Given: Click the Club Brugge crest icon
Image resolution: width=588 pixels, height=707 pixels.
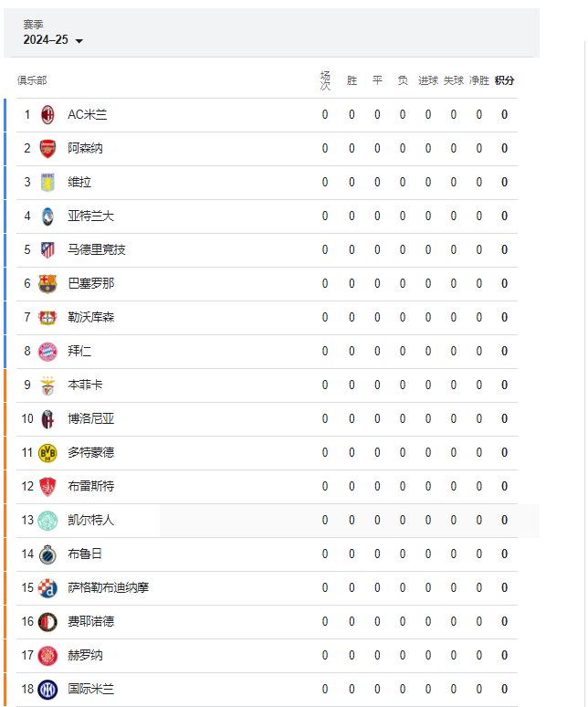Looking at the screenshot, I should (x=47, y=554).
